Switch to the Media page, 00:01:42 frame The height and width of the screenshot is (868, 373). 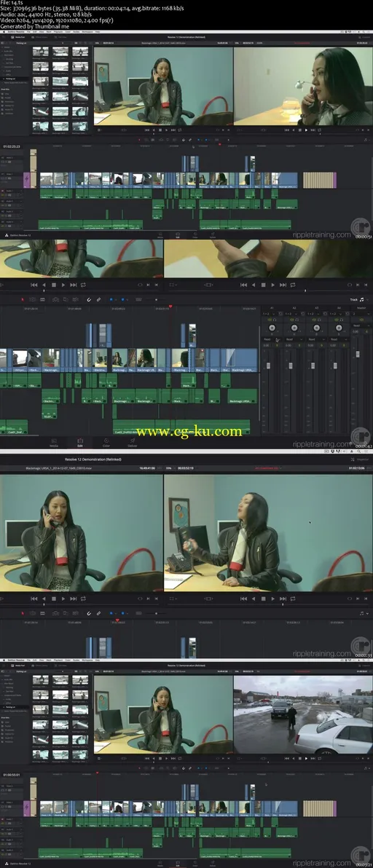point(54,444)
